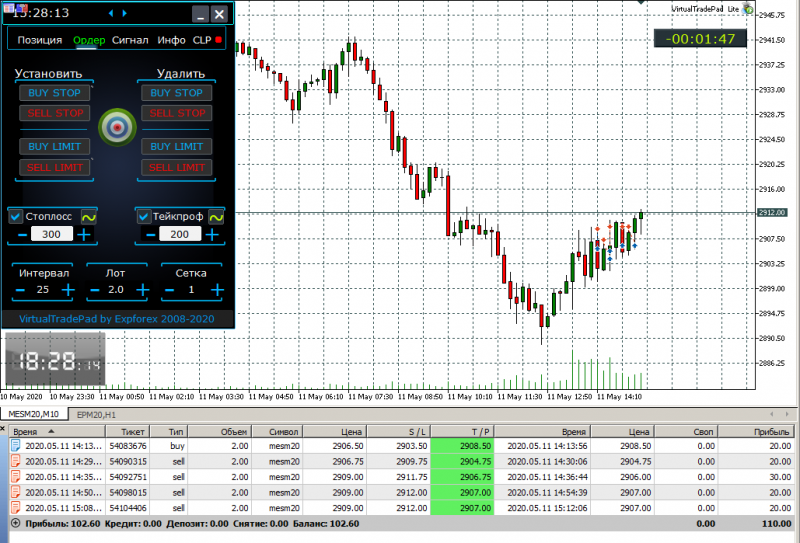Click the sell deal icon for ticket 54092751
The width and height of the screenshot is (800, 543).
click(16, 477)
